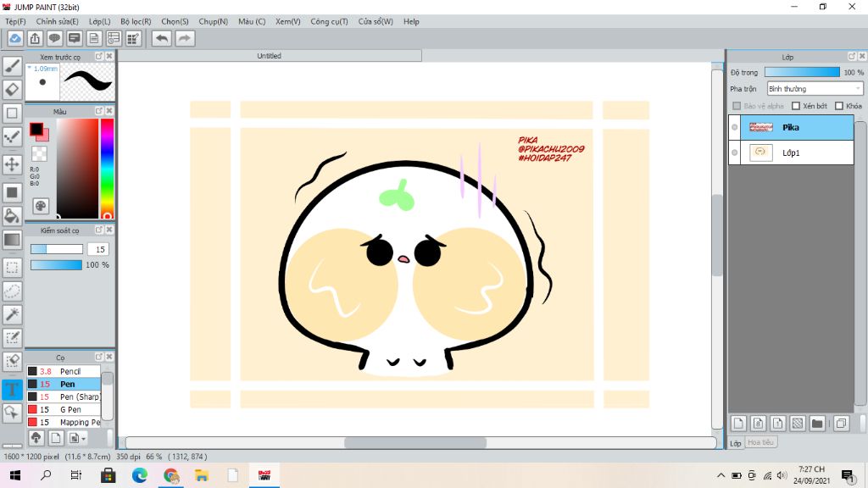
Task: Adjust the brush size slider
Action: tap(57, 250)
